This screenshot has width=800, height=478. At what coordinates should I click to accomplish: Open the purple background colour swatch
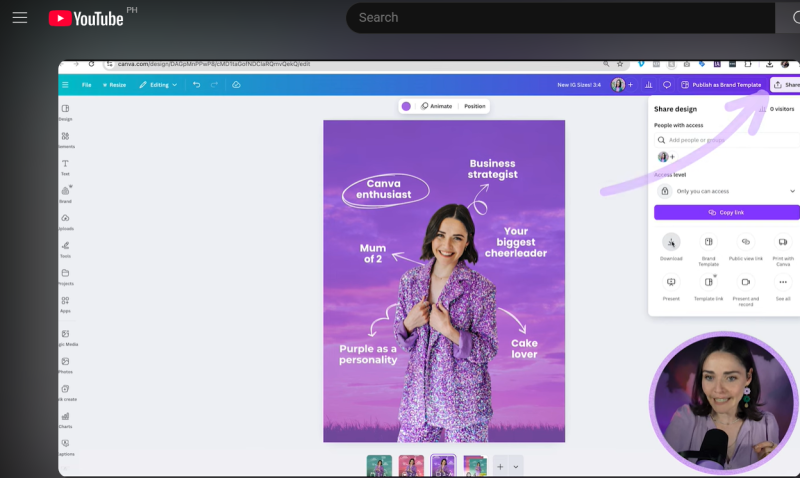tap(406, 106)
